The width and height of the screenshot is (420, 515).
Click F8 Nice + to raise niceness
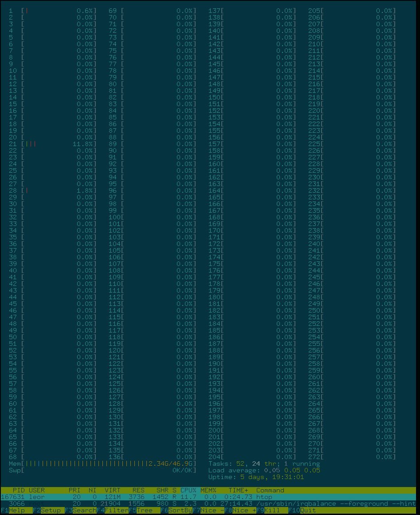[240, 511]
